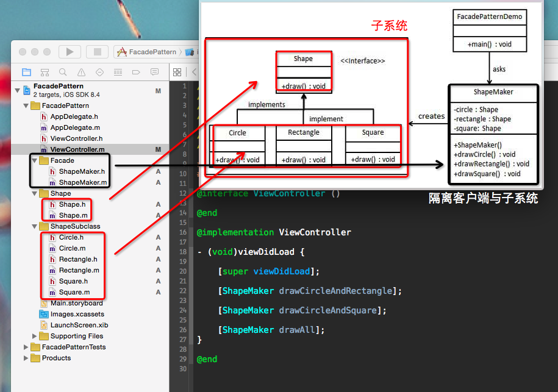Collapse the FacadePattern group folder
The image size is (558, 392).
[x=26, y=105]
